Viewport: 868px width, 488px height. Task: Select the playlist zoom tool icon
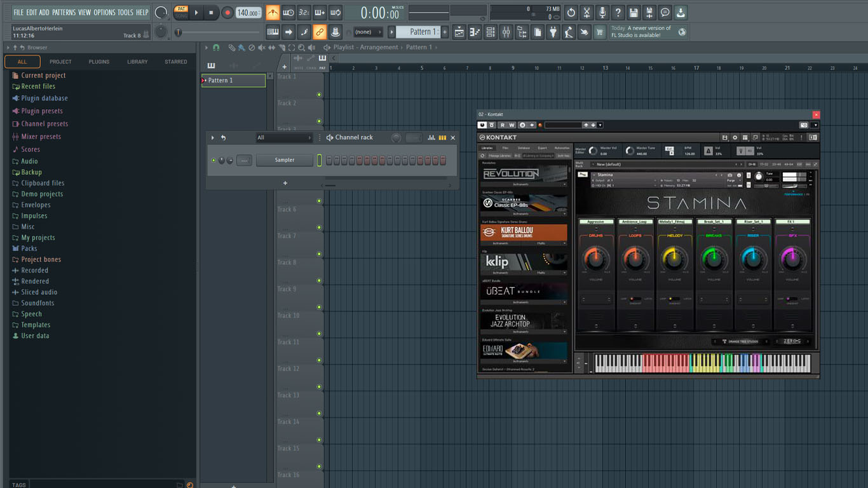click(x=301, y=48)
